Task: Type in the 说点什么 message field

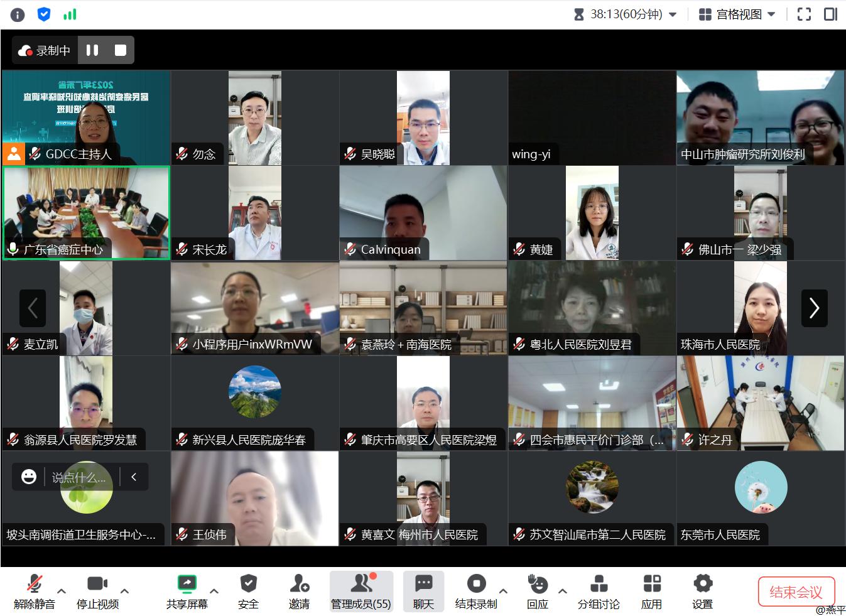Action: 79,477
